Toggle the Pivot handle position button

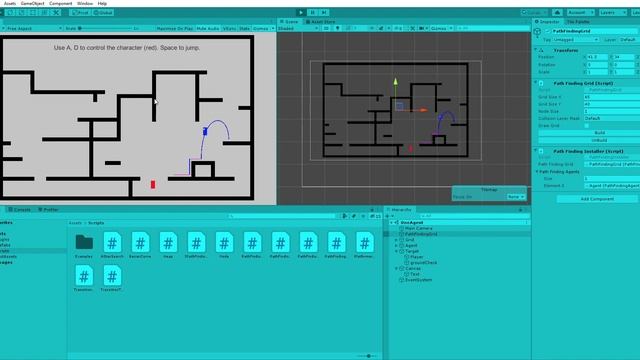pos(80,13)
